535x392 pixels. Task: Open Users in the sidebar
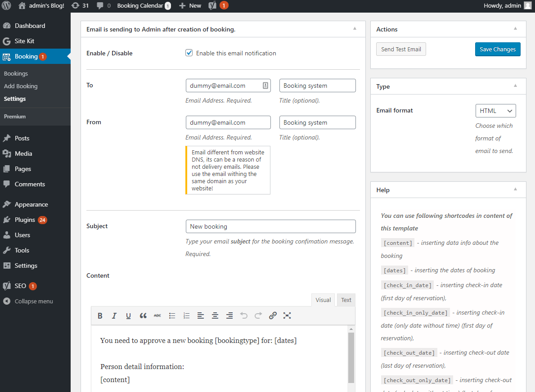[35, 235]
